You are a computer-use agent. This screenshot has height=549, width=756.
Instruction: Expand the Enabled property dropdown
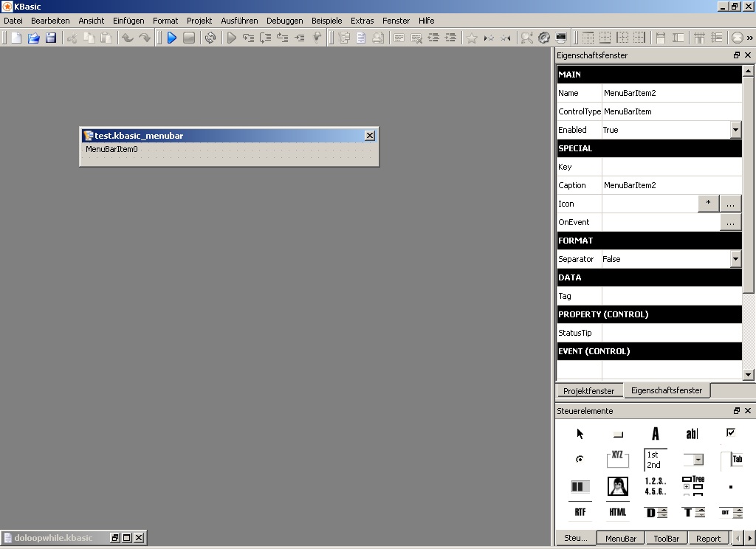tap(735, 130)
